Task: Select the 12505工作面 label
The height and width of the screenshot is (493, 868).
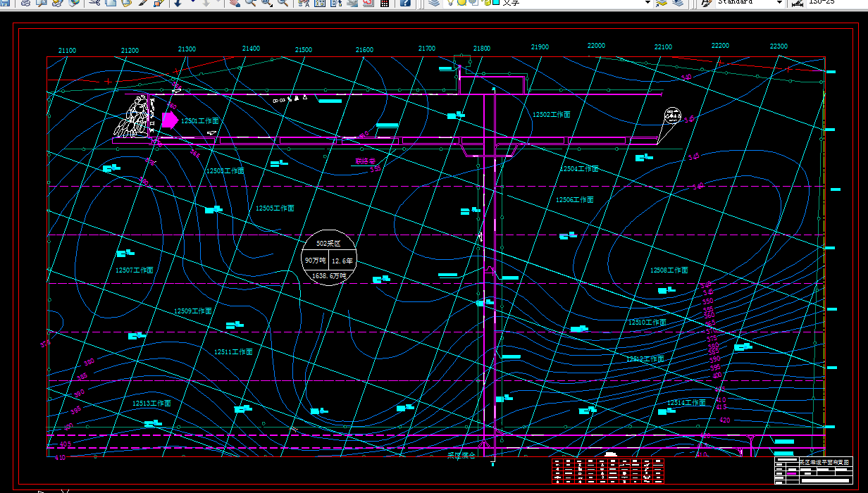Action: coord(275,208)
